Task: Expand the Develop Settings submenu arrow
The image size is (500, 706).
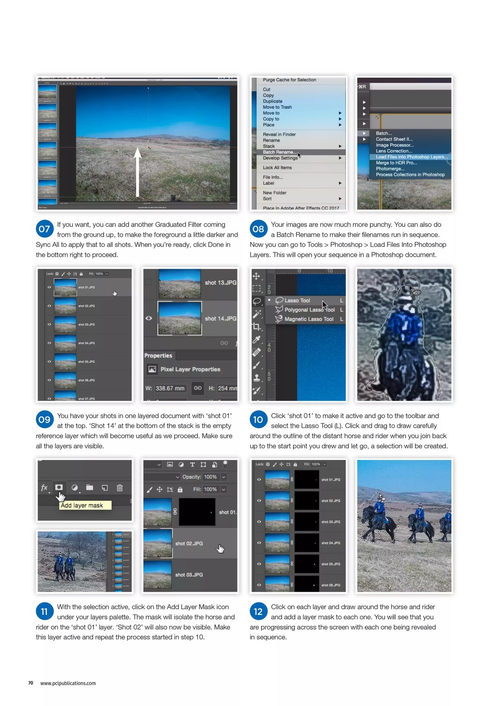Action: (340, 158)
